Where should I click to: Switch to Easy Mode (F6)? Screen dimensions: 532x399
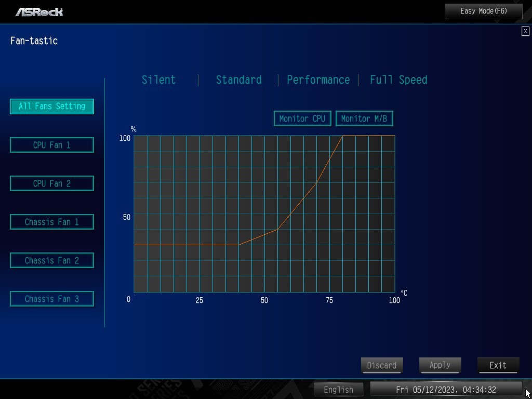tap(484, 11)
